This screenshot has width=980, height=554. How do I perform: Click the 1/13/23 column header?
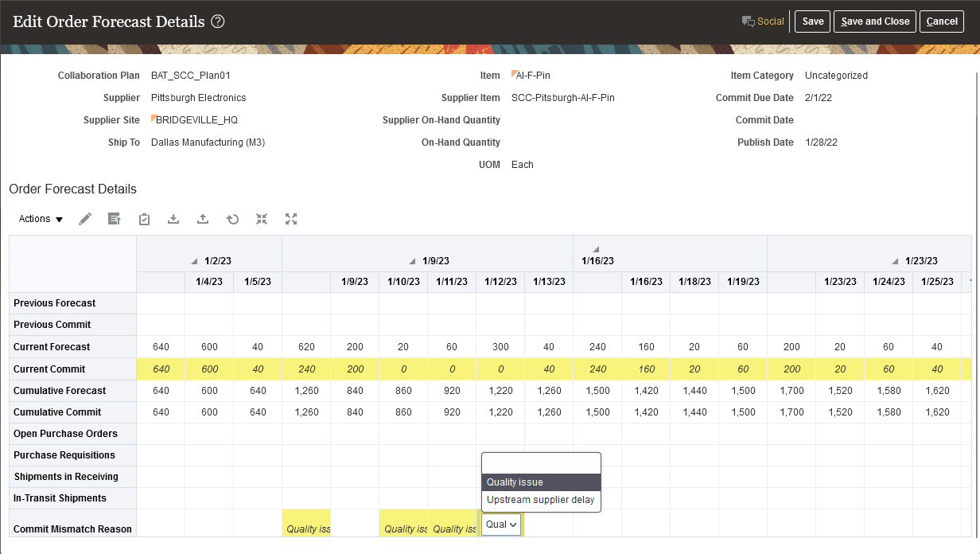pos(549,282)
